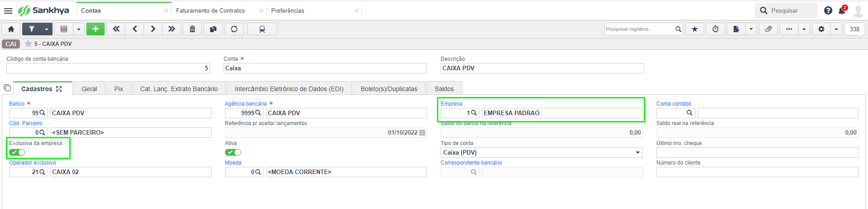Close the Contas tab

pos(166,10)
